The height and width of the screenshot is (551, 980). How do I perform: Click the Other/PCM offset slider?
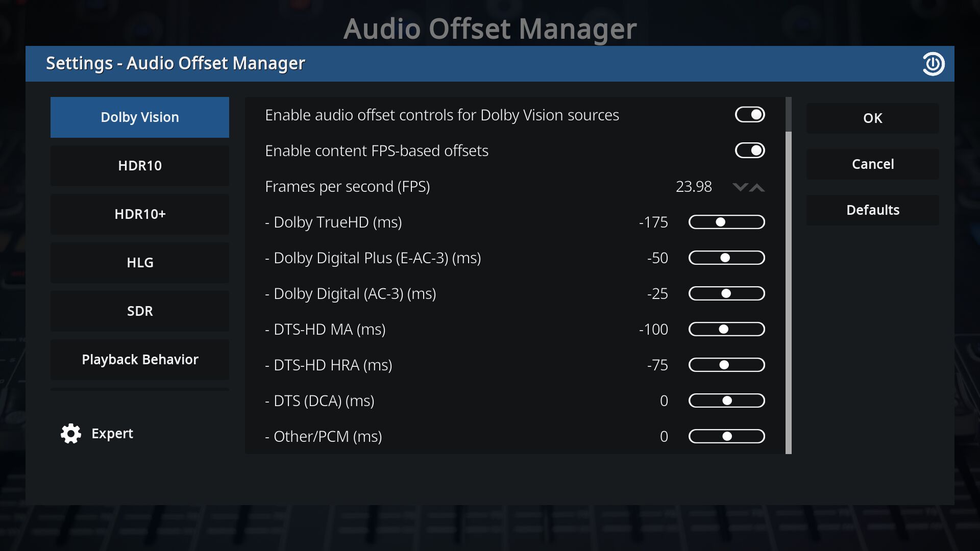727,436
